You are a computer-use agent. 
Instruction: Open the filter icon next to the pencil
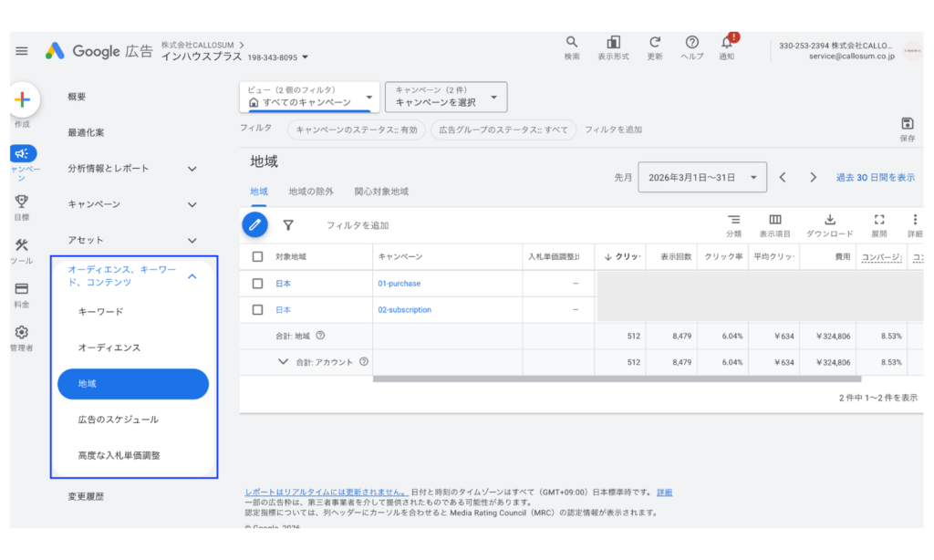(x=286, y=224)
